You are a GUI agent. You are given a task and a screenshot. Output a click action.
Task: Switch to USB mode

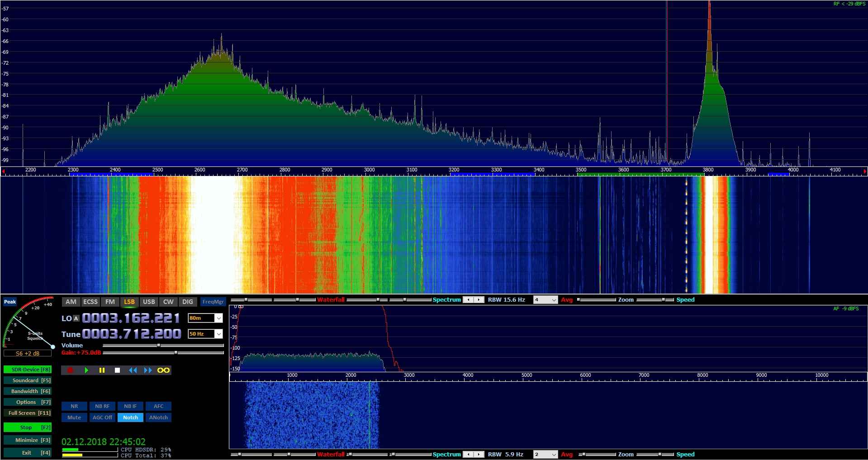point(149,302)
